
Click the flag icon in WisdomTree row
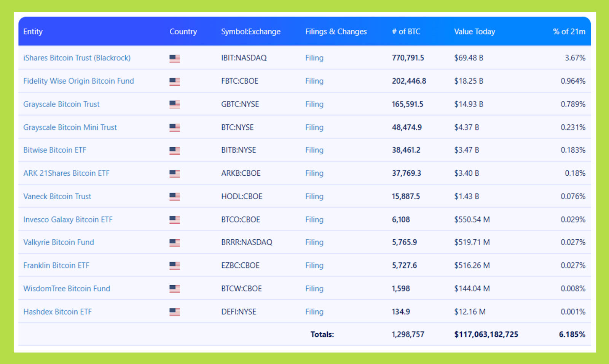174,289
